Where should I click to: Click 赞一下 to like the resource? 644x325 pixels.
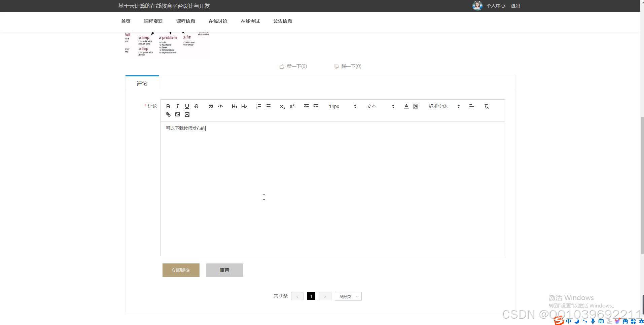point(293,66)
